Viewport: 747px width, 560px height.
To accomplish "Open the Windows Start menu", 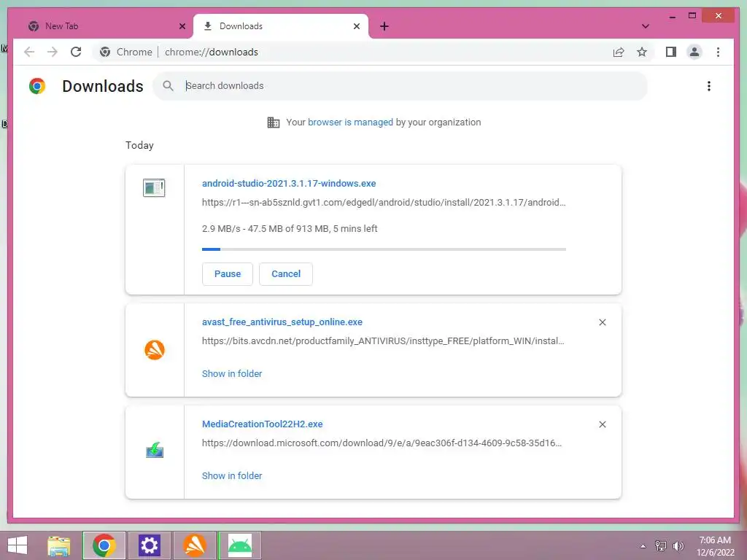I will point(18,545).
